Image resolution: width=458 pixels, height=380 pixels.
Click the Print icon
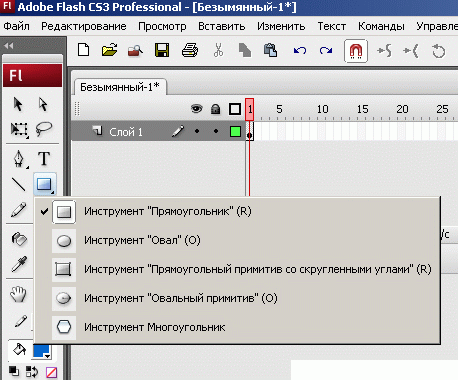coord(190,51)
